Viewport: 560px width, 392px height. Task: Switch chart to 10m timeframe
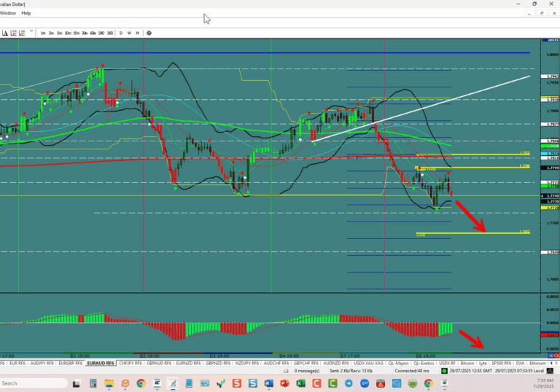(x=68, y=34)
